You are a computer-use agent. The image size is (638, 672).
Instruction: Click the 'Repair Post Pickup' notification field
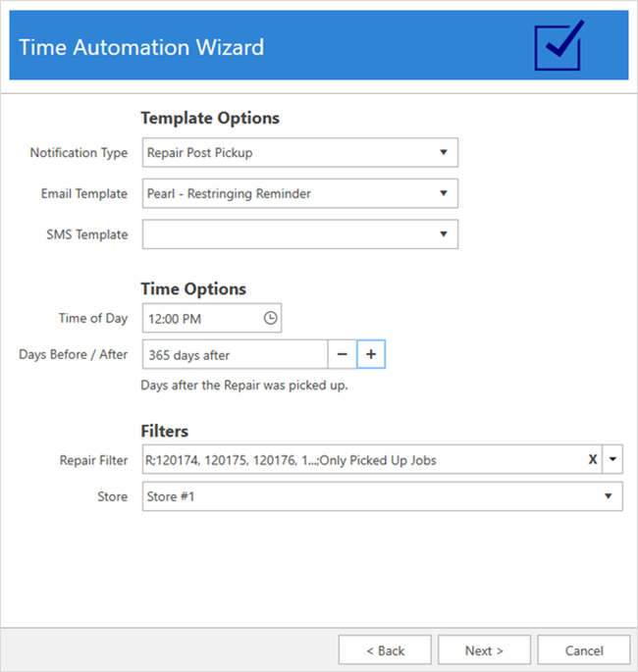coord(285,153)
